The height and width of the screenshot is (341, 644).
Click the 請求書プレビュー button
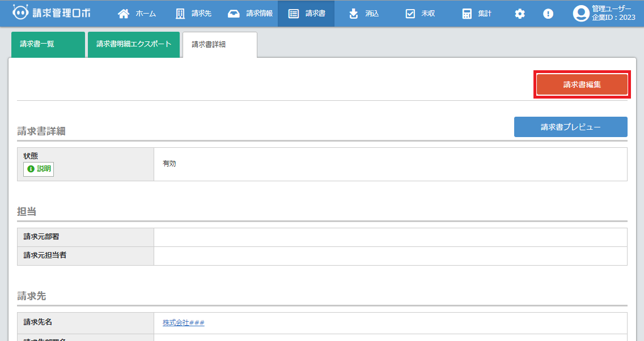[570, 127]
